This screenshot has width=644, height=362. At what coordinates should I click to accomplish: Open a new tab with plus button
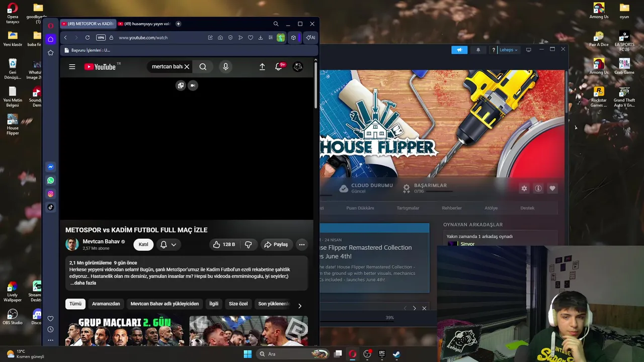click(178, 24)
